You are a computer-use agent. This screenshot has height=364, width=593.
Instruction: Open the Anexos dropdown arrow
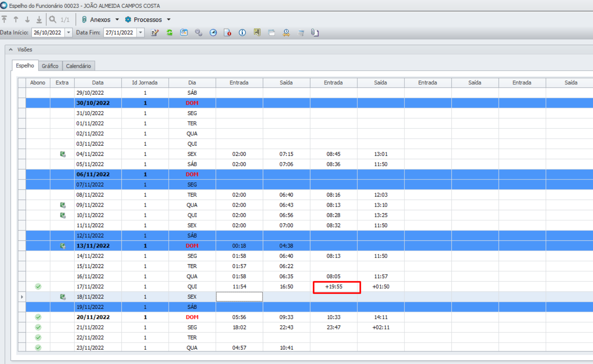117,19
